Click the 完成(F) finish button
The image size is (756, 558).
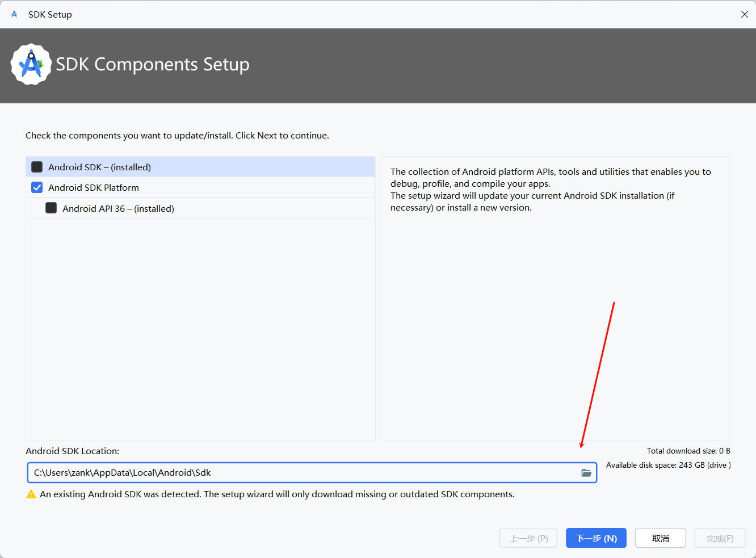click(x=720, y=538)
